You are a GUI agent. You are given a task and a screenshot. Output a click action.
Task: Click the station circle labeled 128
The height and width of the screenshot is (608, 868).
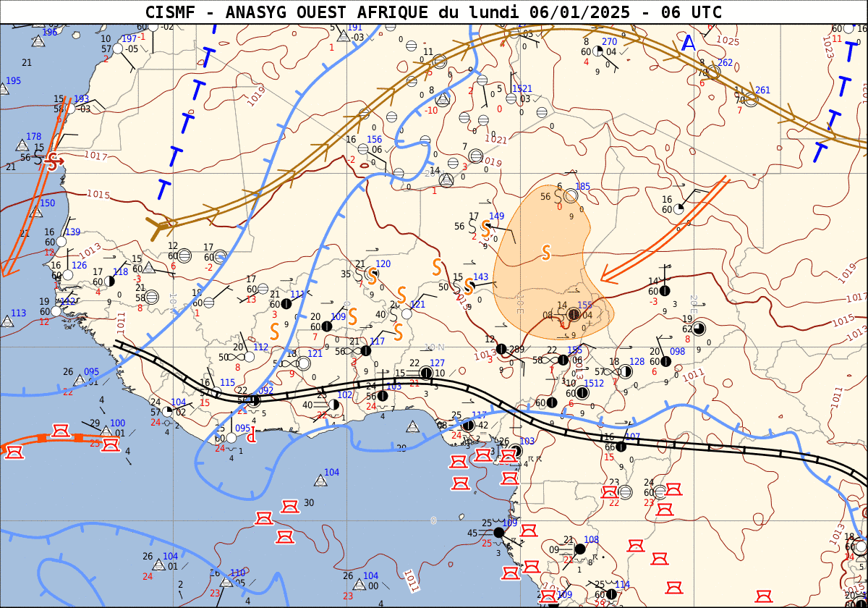pyautogui.click(x=626, y=371)
